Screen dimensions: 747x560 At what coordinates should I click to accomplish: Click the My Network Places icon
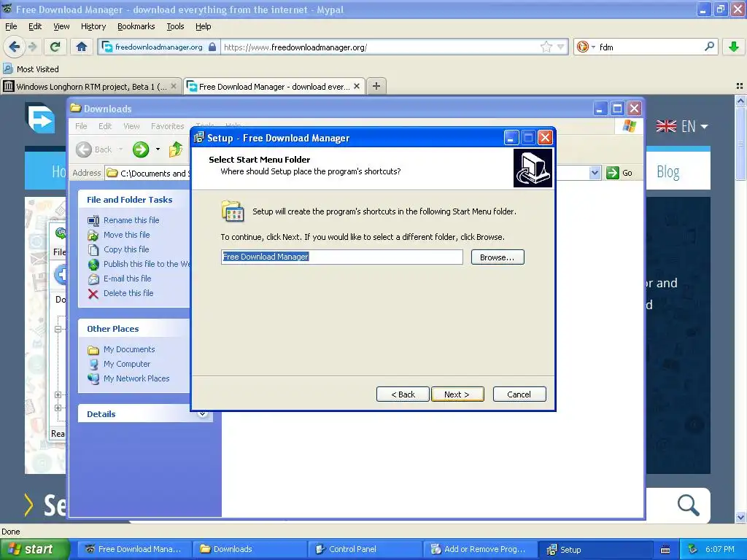(93, 378)
